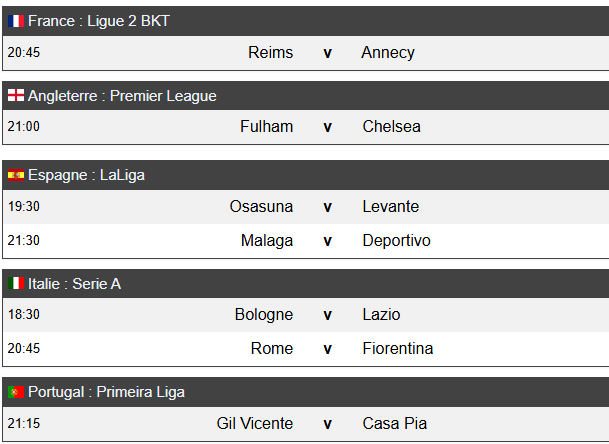The height and width of the screenshot is (444, 609).
Task: Open the France : Ligue 2 BKT header
Action: [x=306, y=21]
